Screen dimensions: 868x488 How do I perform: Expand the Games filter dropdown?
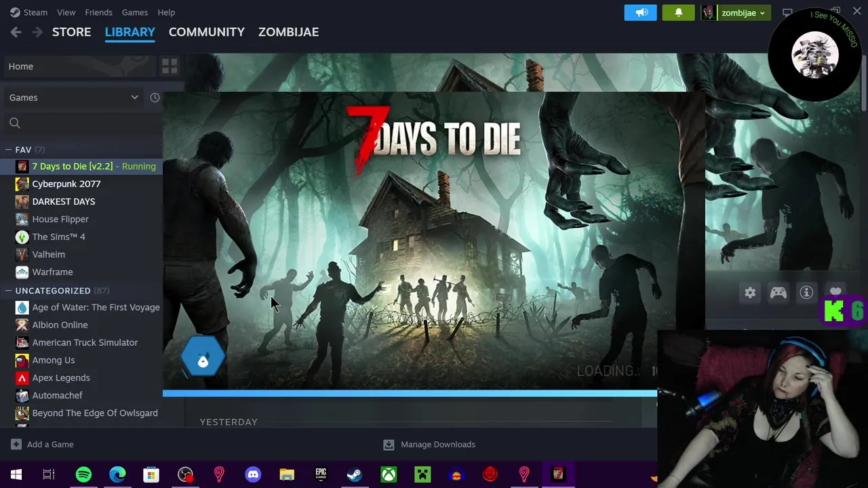point(73,98)
